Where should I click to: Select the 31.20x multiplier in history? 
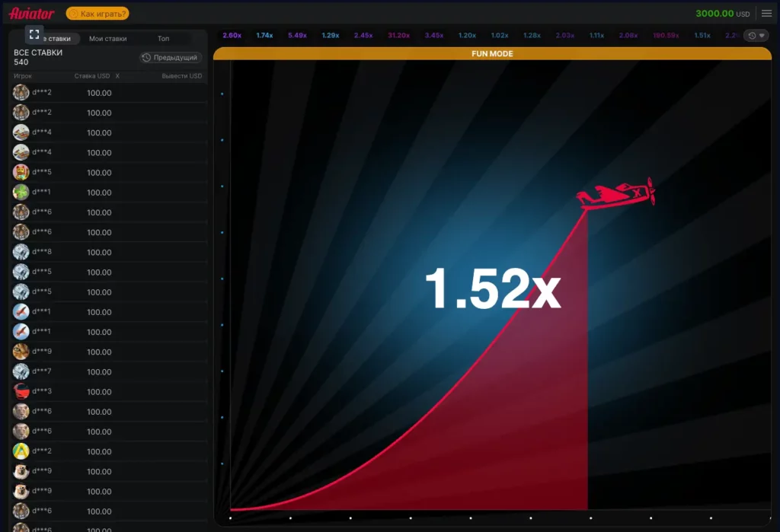point(398,36)
